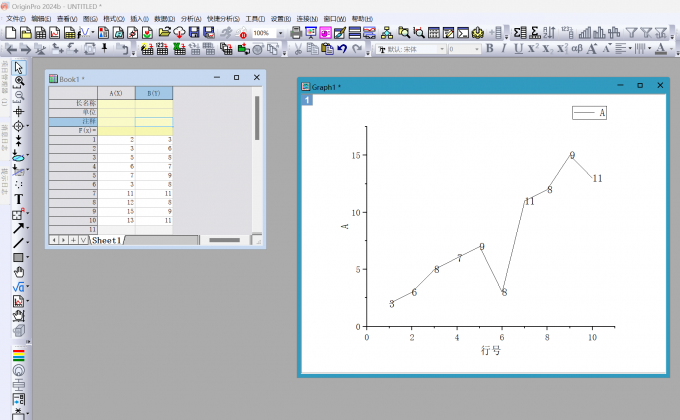The height and width of the screenshot is (420, 680).
Task: Click the Book1 horizontal scrollbar thumb
Action: click(x=224, y=240)
